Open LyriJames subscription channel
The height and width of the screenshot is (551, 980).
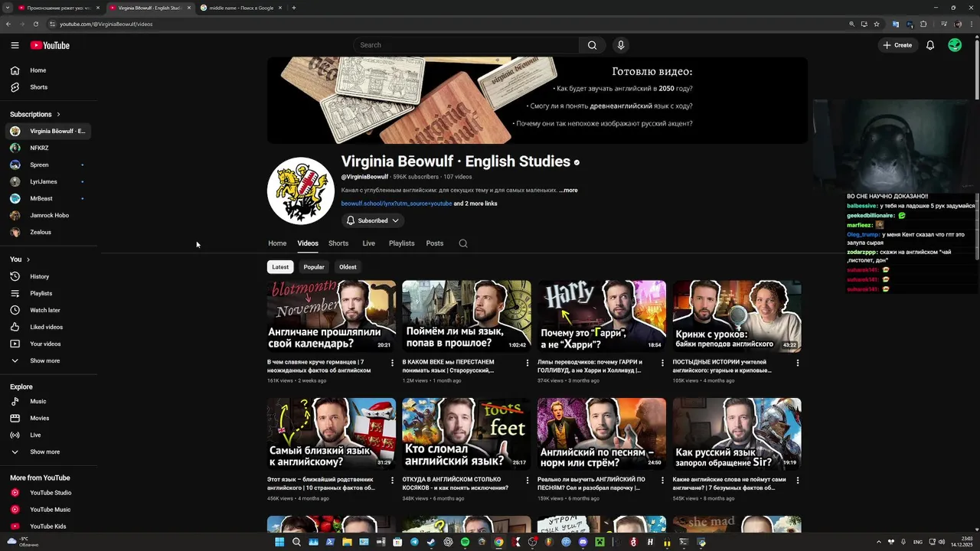(x=49, y=181)
